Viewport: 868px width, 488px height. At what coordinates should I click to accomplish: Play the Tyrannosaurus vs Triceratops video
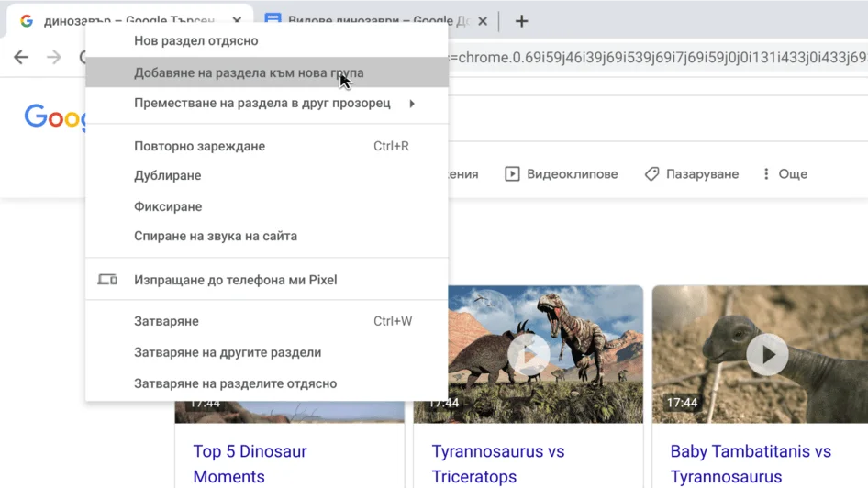click(529, 354)
